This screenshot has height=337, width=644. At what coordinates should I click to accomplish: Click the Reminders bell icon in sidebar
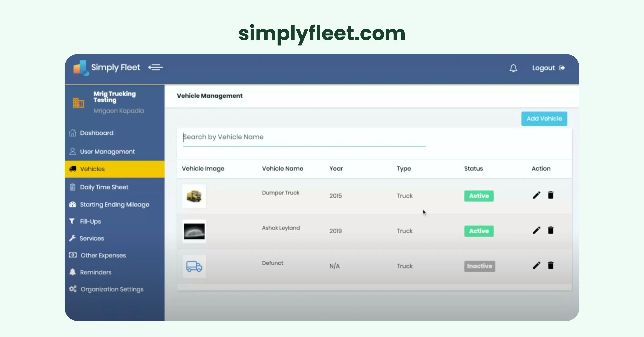click(x=72, y=272)
